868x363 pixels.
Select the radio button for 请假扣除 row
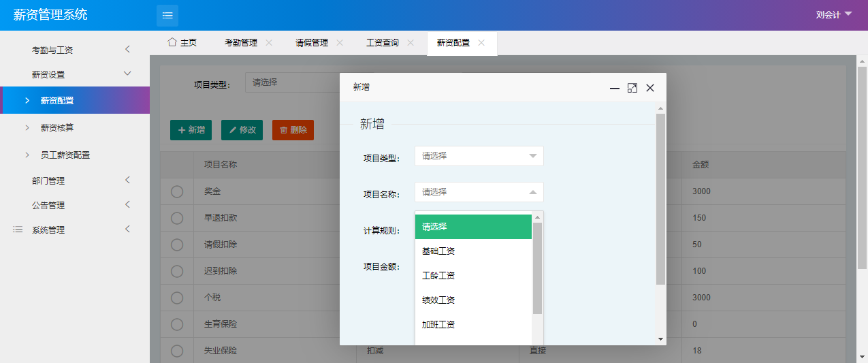177,244
